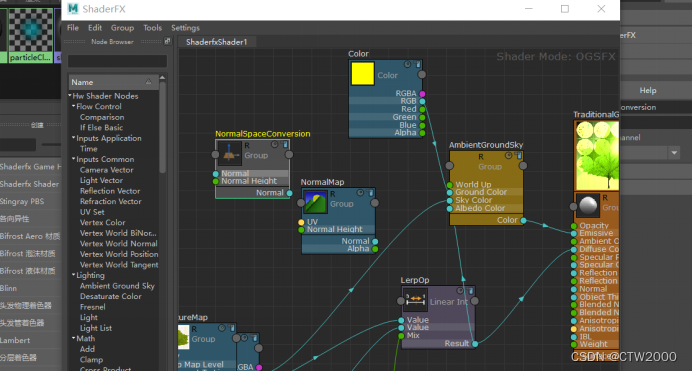
Task: Click the node list scrollbar up arrow
Action: [x=163, y=78]
